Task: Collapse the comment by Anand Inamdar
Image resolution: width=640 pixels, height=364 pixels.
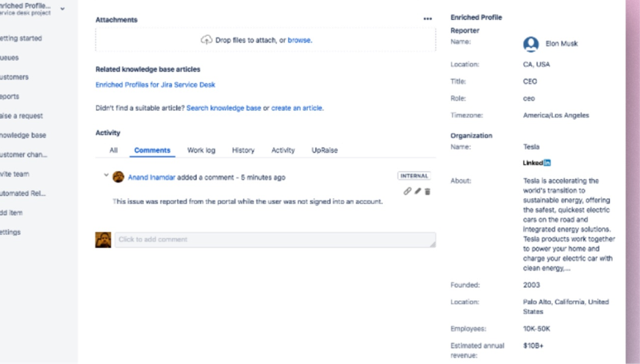Action: (x=106, y=176)
